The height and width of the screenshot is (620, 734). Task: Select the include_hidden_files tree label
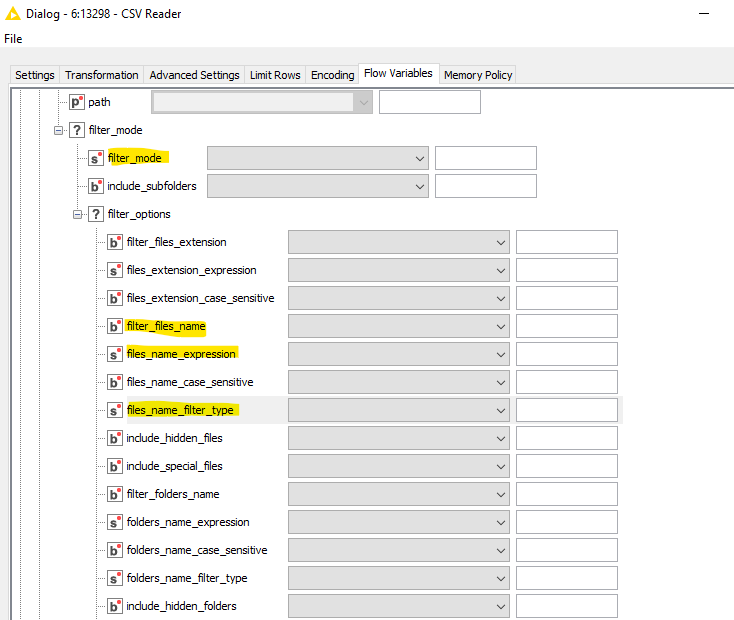click(175, 438)
